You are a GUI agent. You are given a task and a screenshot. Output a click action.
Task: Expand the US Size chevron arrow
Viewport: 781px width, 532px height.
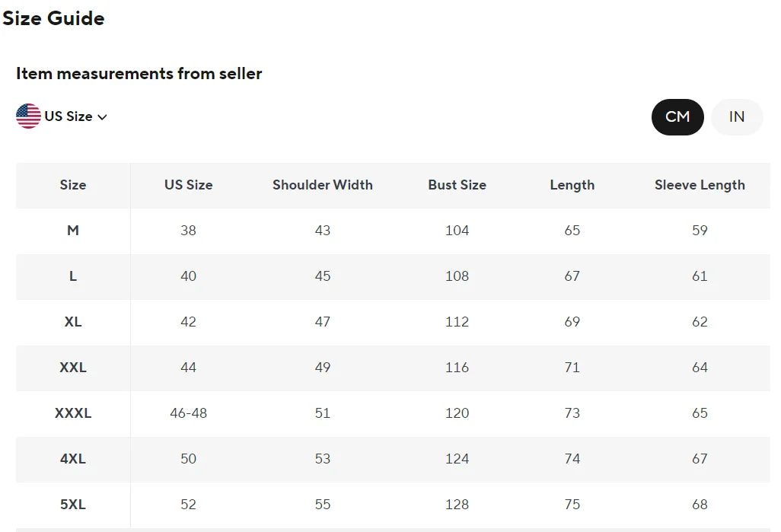[102, 117]
